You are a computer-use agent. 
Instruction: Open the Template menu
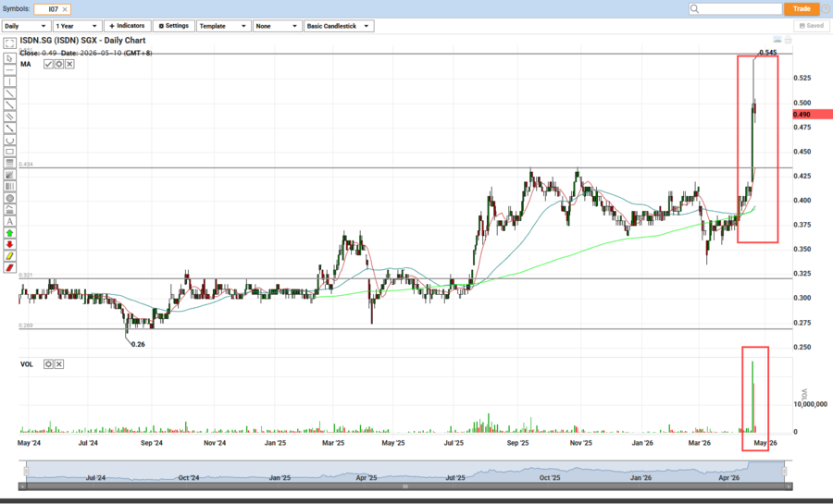[223, 26]
